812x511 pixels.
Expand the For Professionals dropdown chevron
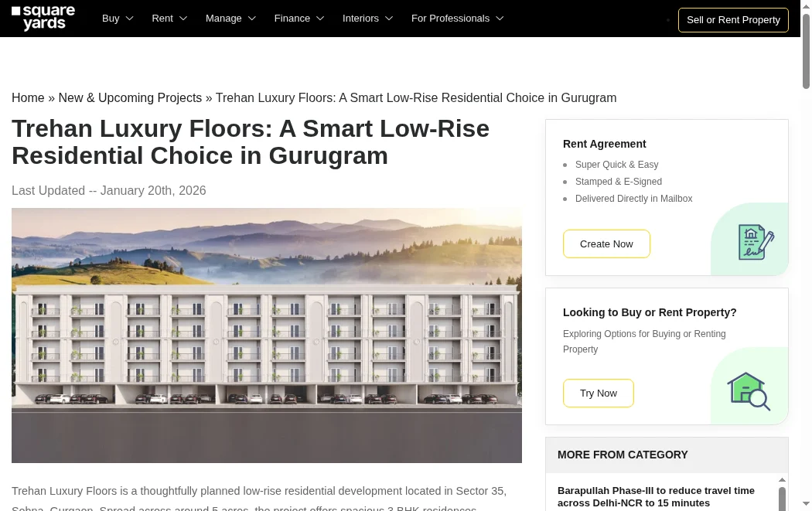click(500, 19)
